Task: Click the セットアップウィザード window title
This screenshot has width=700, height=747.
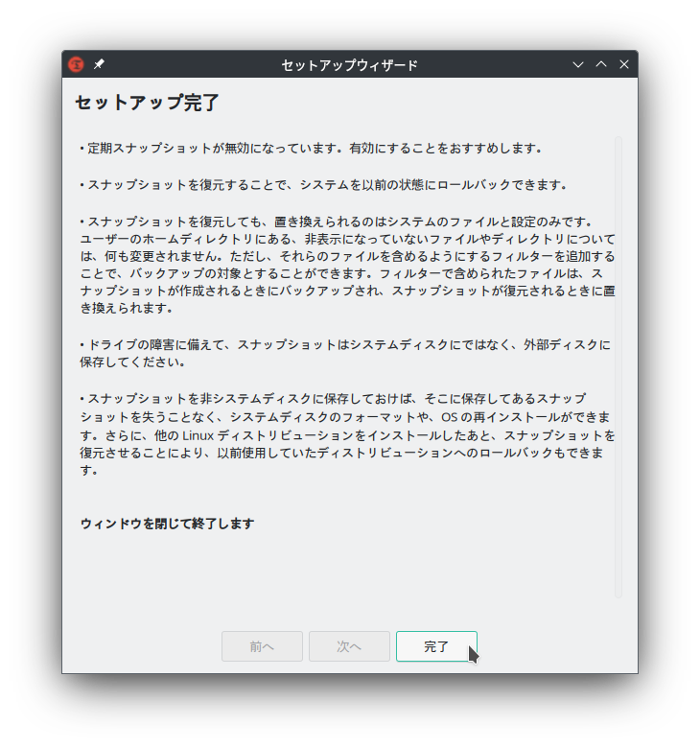Action: [350, 65]
